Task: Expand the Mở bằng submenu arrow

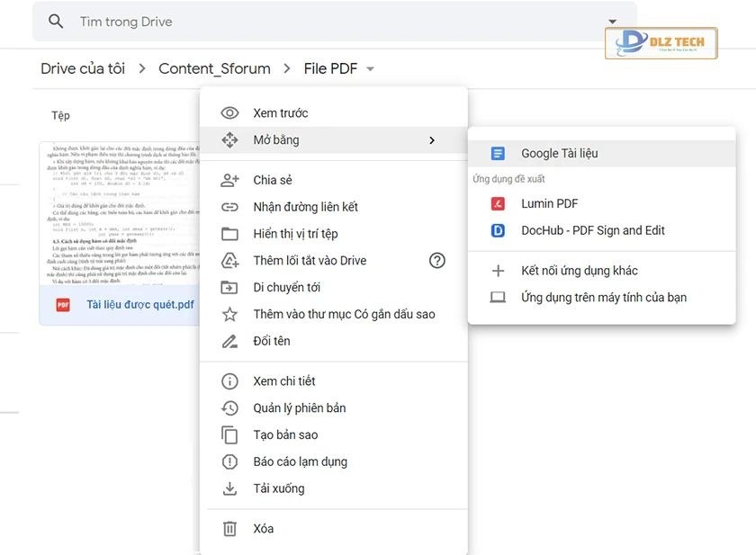Action: click(432, 140)
